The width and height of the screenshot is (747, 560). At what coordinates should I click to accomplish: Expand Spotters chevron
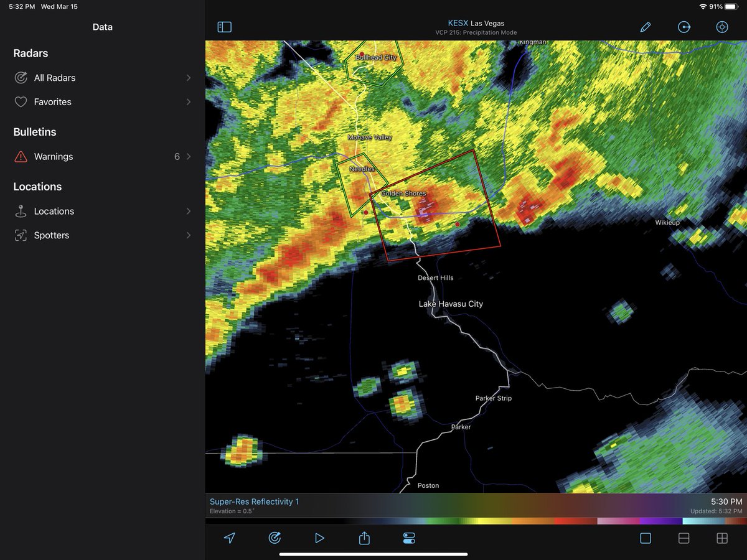[188, 235]
